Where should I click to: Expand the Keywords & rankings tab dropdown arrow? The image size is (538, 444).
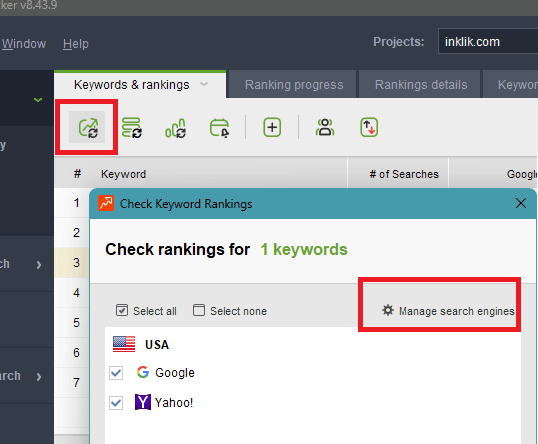(x=204, y=84)
